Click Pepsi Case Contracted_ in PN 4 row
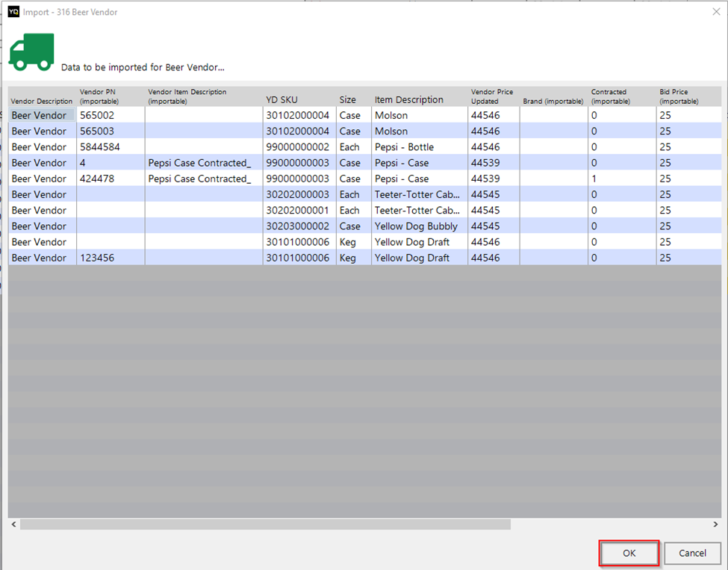The width and height of the screenshot is (728, 570). pyautogui.click(x=204, y=163)
